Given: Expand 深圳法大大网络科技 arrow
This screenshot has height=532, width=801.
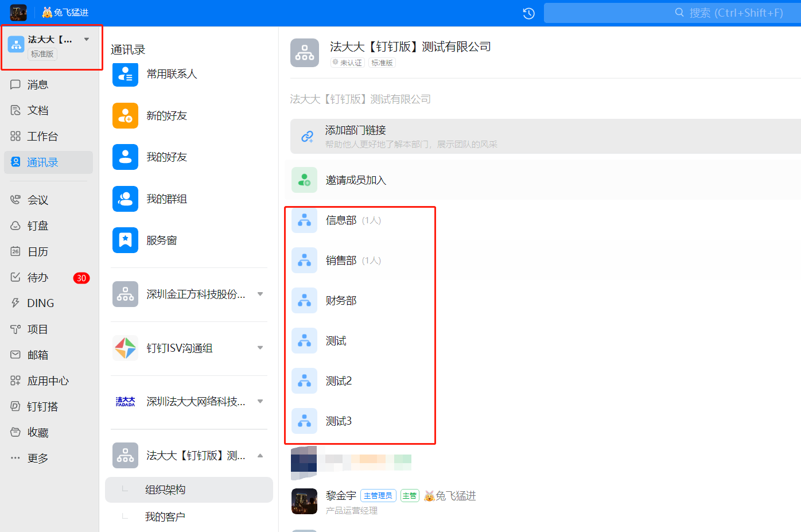Looking at the screenshot, I should click(260, 401).
